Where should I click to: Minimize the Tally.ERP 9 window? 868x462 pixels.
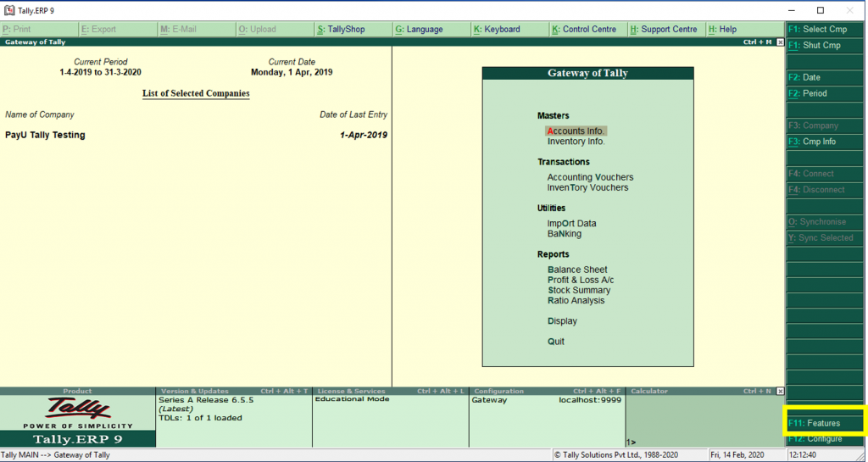(x=792, y=10)
